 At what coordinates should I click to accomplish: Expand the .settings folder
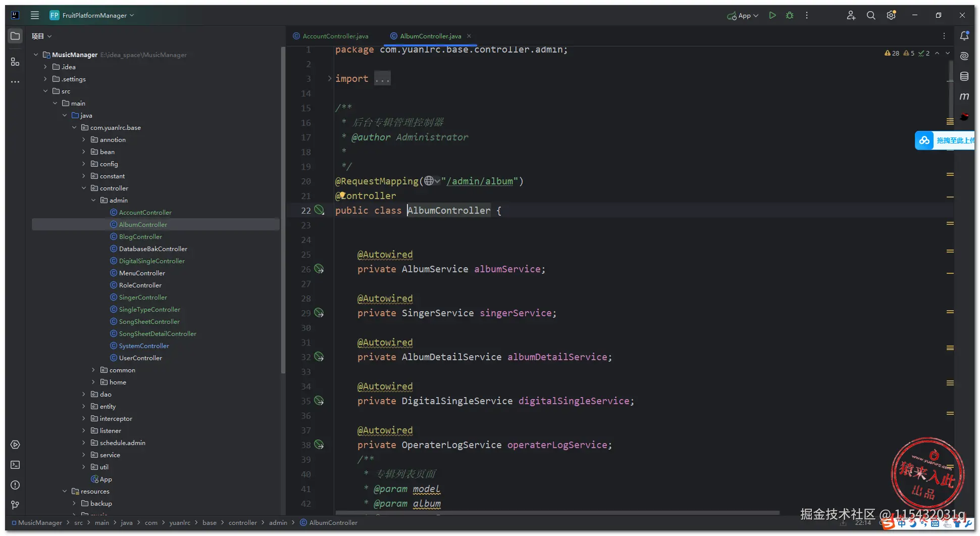coord(45,79)
